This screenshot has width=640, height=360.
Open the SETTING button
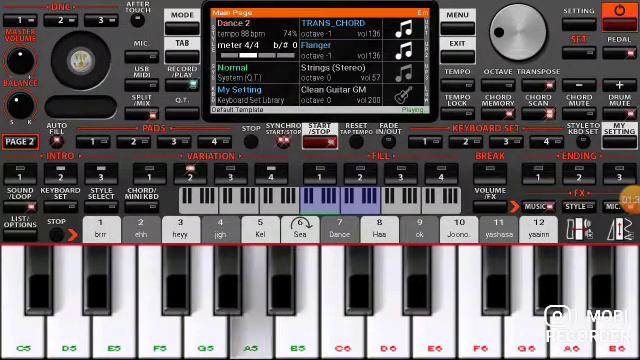(x=579, y=24)
